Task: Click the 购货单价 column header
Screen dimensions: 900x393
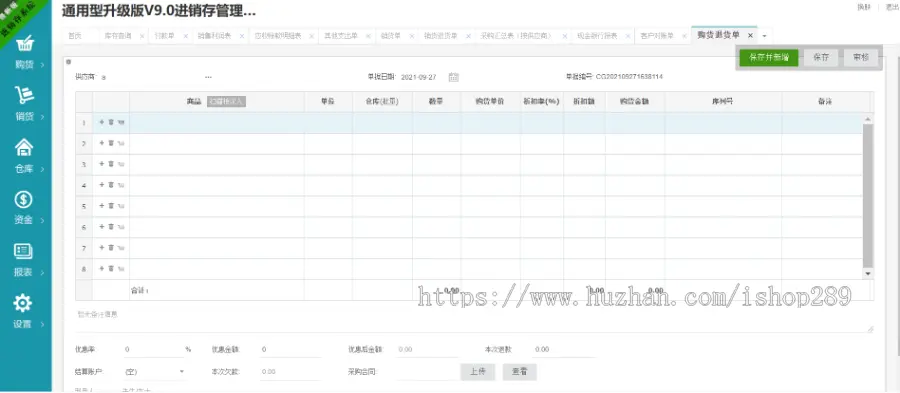Action: [490, 102]
